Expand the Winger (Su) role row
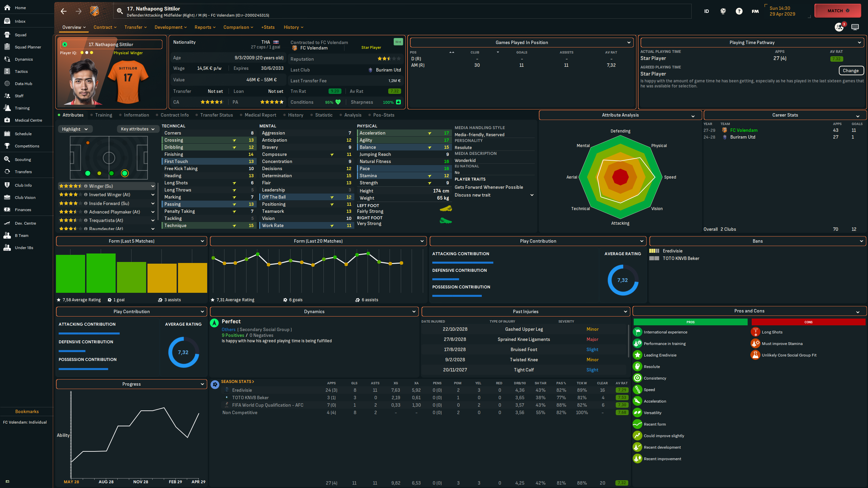868x488 pixels. [153, 186]
